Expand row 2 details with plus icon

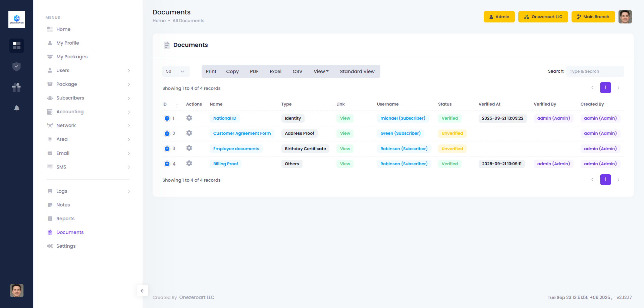click(167, 133)
